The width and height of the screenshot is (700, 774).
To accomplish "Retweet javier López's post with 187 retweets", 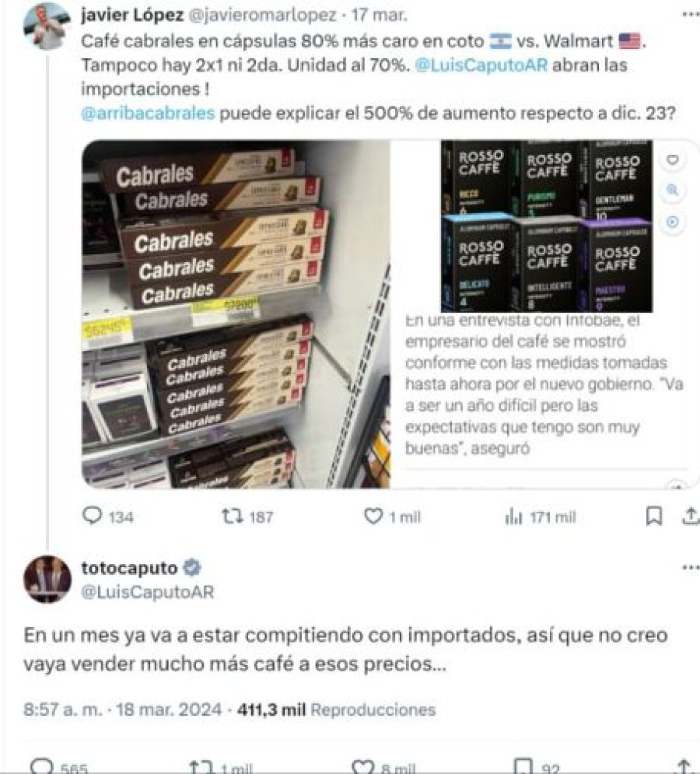I will click(x=232, y=517).
